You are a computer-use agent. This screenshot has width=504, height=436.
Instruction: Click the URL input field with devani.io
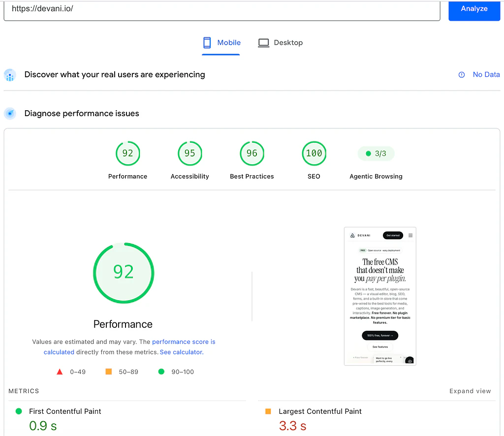coord(222,10)
